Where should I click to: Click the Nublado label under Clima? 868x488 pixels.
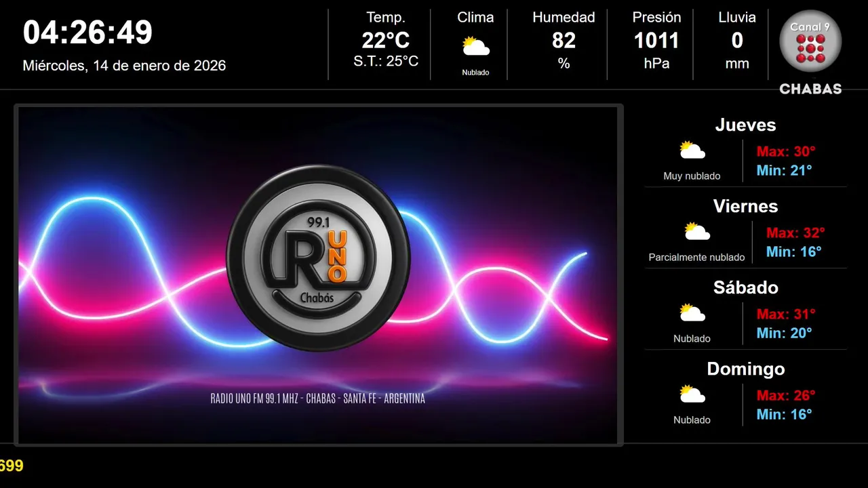475,73
